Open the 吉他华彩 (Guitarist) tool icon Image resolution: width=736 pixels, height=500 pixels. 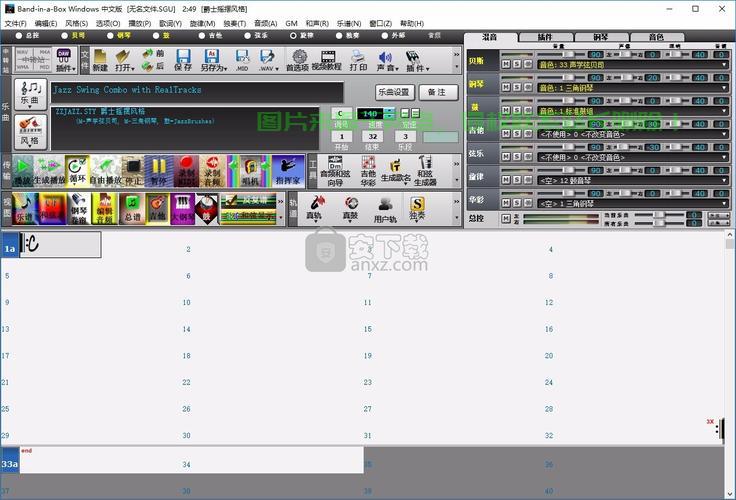pyautogui.click(x=368, y=171)
